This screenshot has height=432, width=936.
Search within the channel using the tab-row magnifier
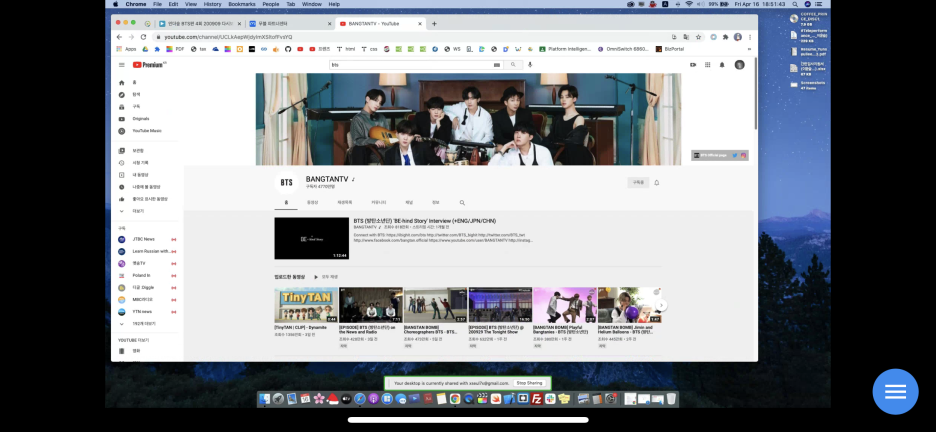462,203
